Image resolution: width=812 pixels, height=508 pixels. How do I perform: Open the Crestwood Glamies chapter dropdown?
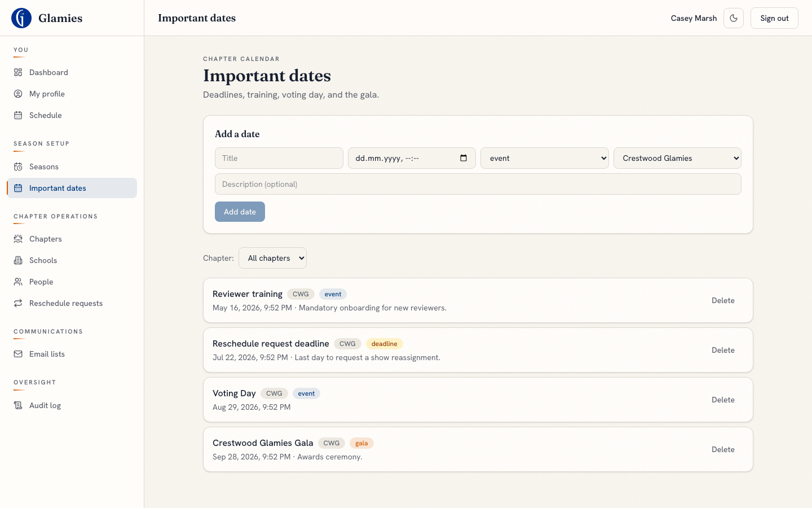(x=677, y=158)
